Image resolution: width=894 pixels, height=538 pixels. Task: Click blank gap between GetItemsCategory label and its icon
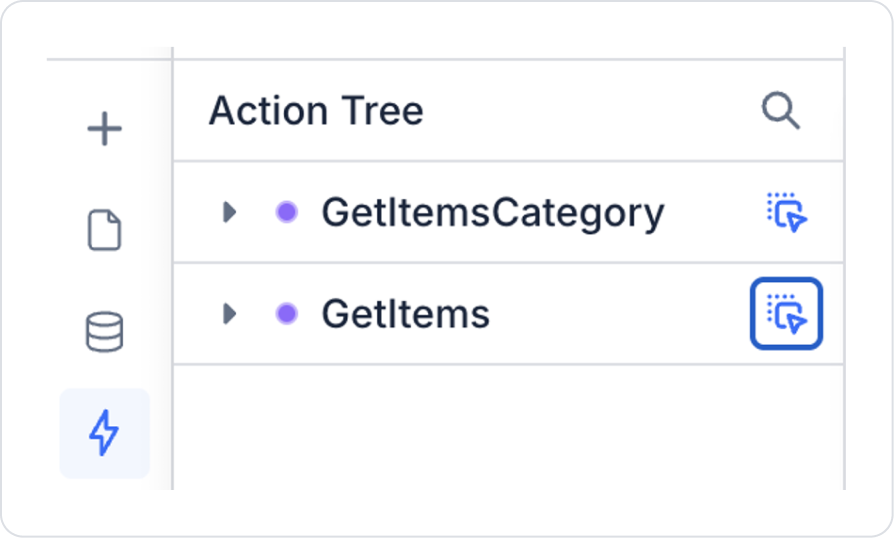pyautogui.click(x=712, y=213)
